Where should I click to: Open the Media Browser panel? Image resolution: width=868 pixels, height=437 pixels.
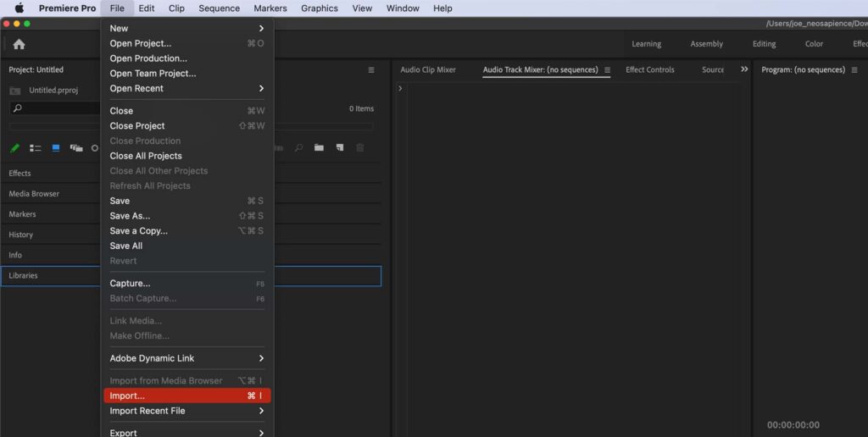click(34, 194)
